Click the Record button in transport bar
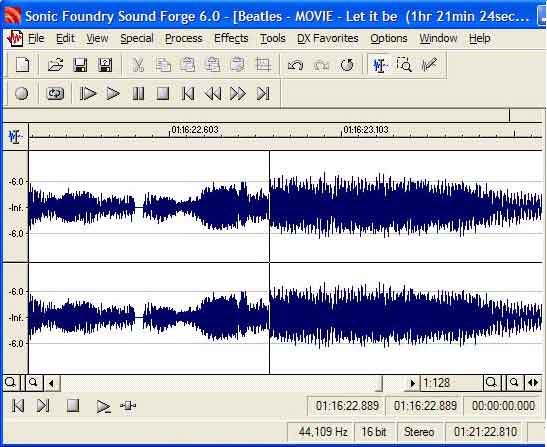Screen dimensions: 547x447 coord(21,94)
